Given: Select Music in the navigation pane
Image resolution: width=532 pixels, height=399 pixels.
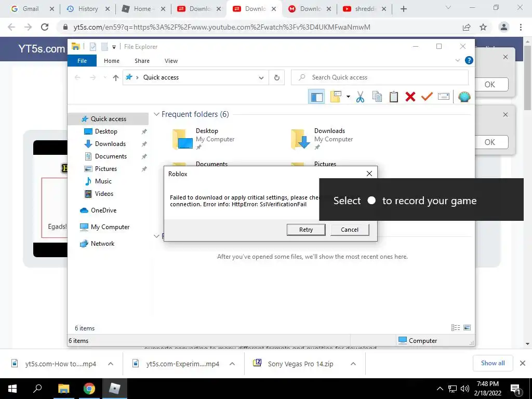Looking at the screenshot, I should 103,181.
